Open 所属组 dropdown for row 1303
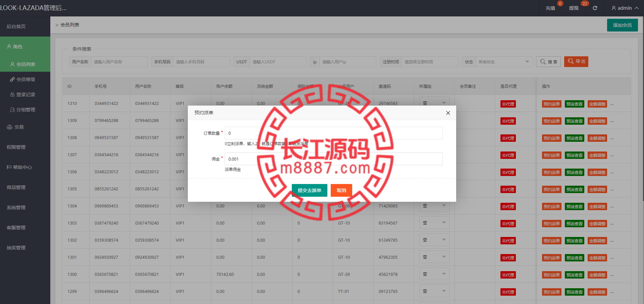The height and width of the screenshot is (304, 644). pyautogui.click(x=434, y=223)
